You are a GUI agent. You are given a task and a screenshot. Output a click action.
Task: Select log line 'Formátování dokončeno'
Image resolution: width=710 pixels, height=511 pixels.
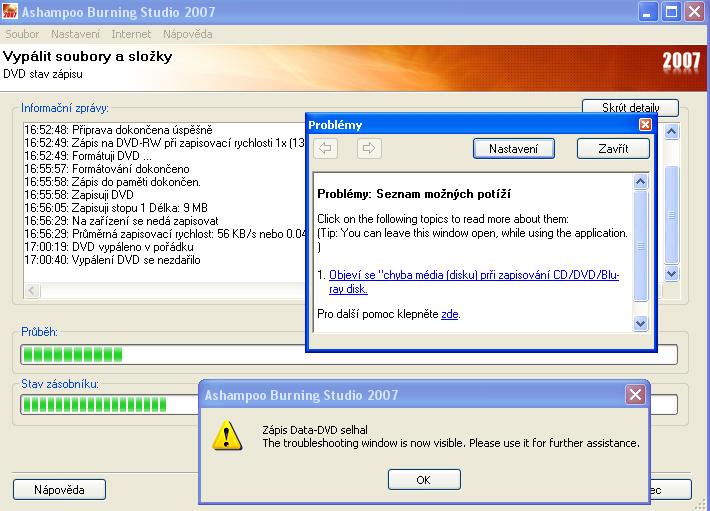point(107,169)
